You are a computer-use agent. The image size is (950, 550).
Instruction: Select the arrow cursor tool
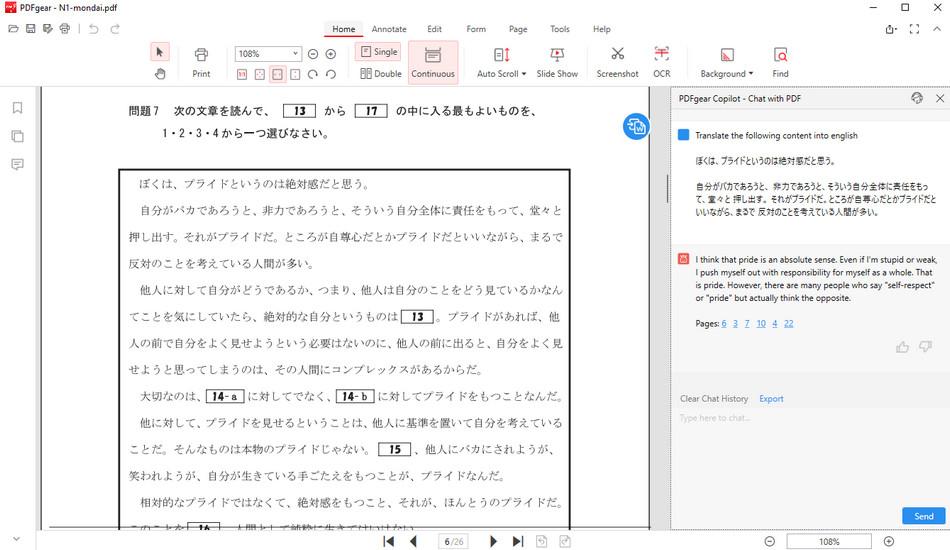pos(160,52)
